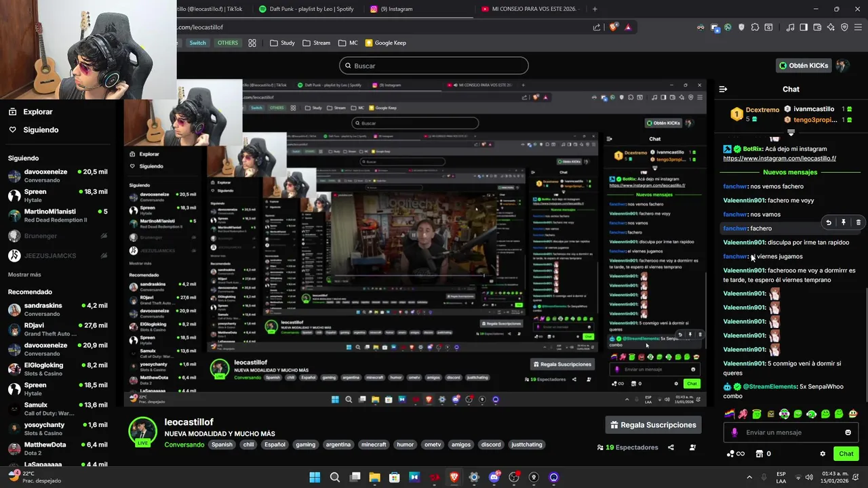This screenshot has height=488, width=868.
Task: Open a new browser tab
Action: (x=595, y=9)
